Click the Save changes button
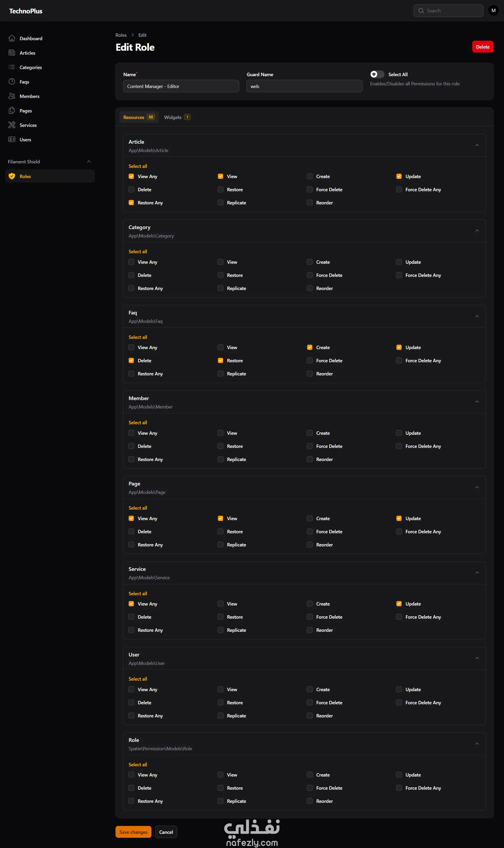 coord(133,832)
